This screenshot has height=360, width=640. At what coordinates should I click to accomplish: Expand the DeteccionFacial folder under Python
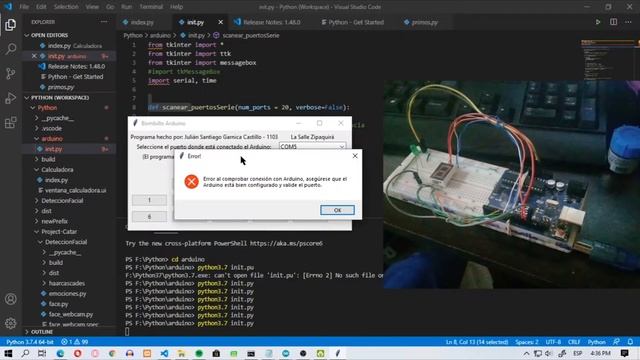coord(62,200)
